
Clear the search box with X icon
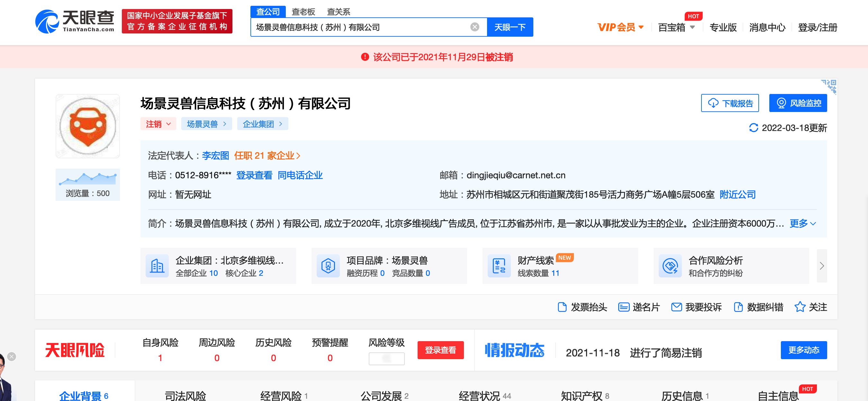click(x=475, y=27)
